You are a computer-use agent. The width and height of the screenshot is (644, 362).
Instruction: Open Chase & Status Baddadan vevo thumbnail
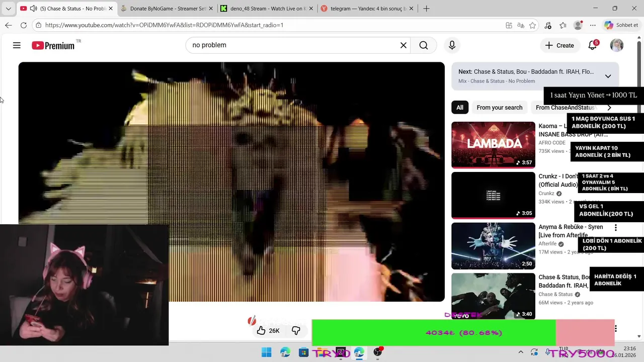tap(493, 296)
